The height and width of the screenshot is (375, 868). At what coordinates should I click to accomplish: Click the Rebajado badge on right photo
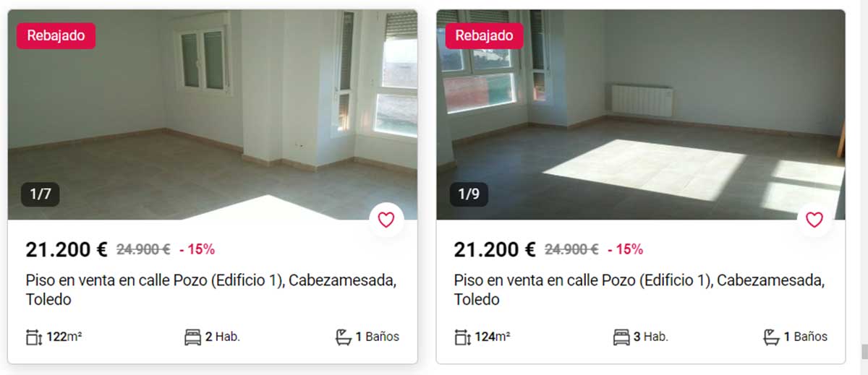point(485,35)
